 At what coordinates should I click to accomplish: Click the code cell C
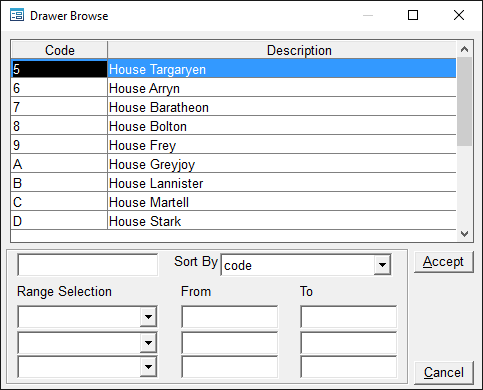tap(59, 202)
